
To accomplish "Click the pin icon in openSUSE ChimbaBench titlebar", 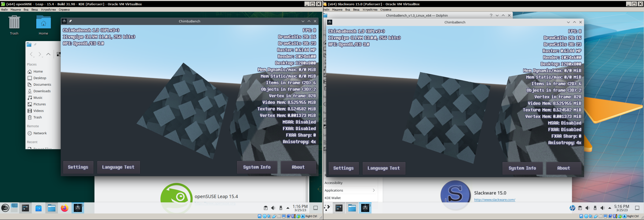I will [x=70, y=21].
